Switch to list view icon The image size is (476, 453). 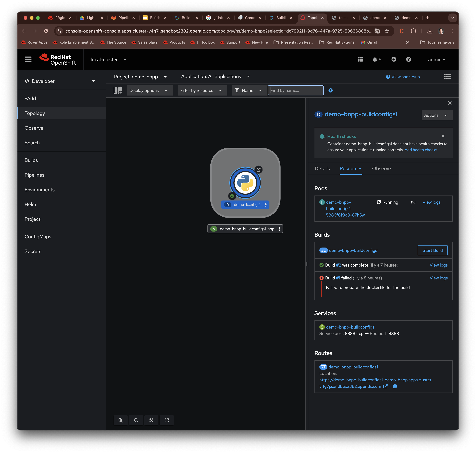447,77
